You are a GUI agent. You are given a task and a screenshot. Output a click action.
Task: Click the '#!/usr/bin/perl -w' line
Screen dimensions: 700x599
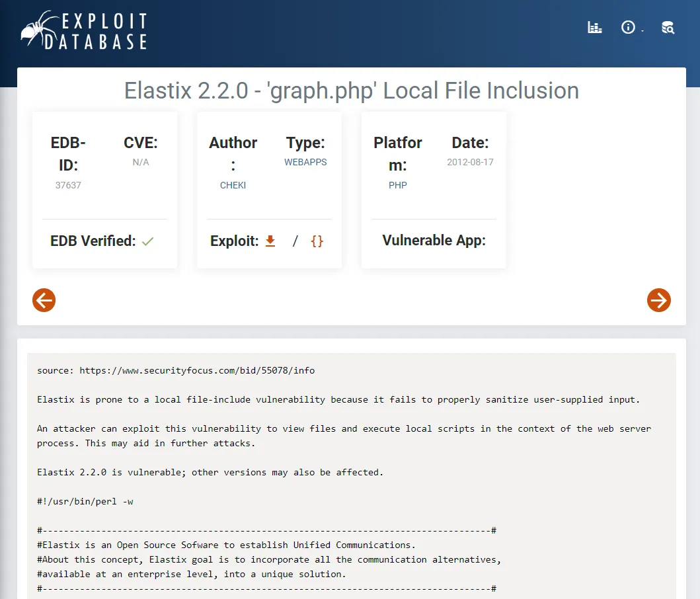[x=85, y=501]
